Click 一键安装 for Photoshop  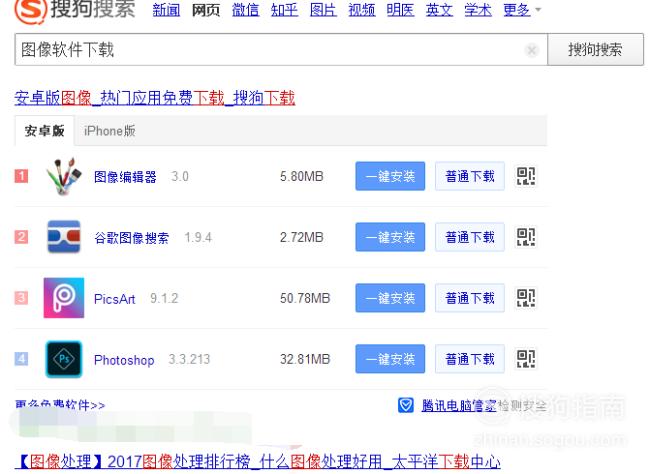[390, 359]
